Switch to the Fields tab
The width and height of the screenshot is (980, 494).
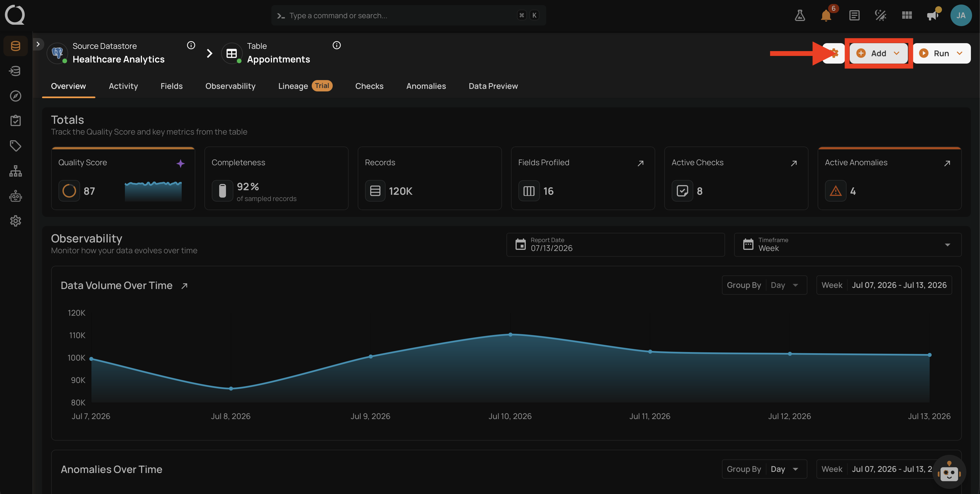click(x=171, y=86)
